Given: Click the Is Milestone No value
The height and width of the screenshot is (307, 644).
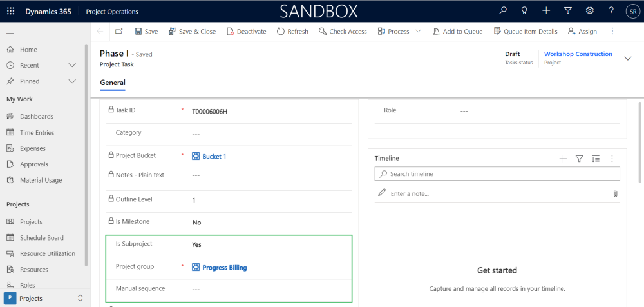Looking at the screenshot, I should [196, 223].
